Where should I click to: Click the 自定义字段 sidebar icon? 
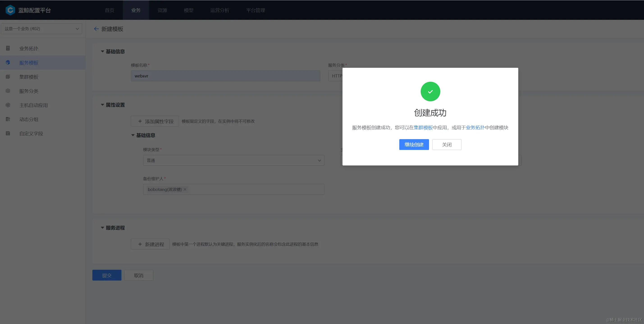[8, 133]
